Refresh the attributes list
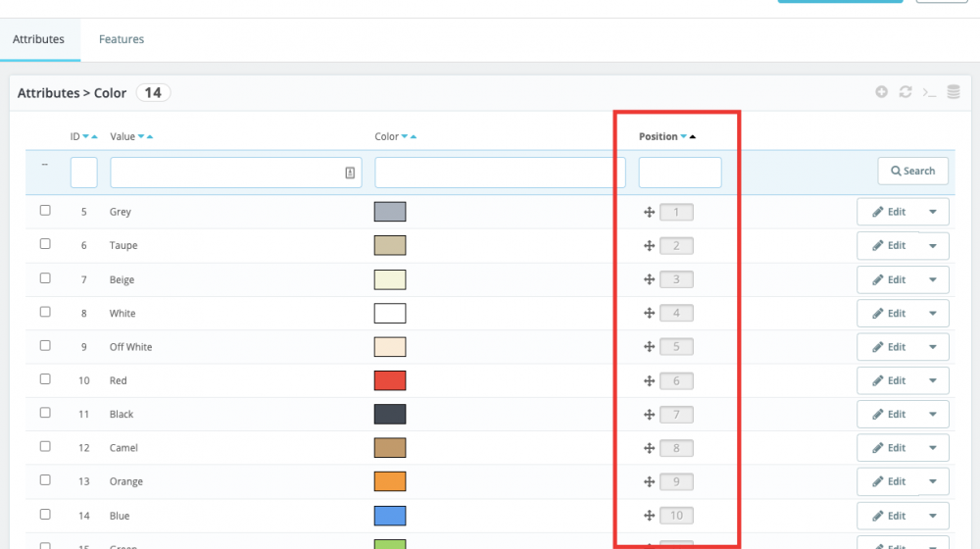Viewport: 980px width, 549px height. (905, 92)
